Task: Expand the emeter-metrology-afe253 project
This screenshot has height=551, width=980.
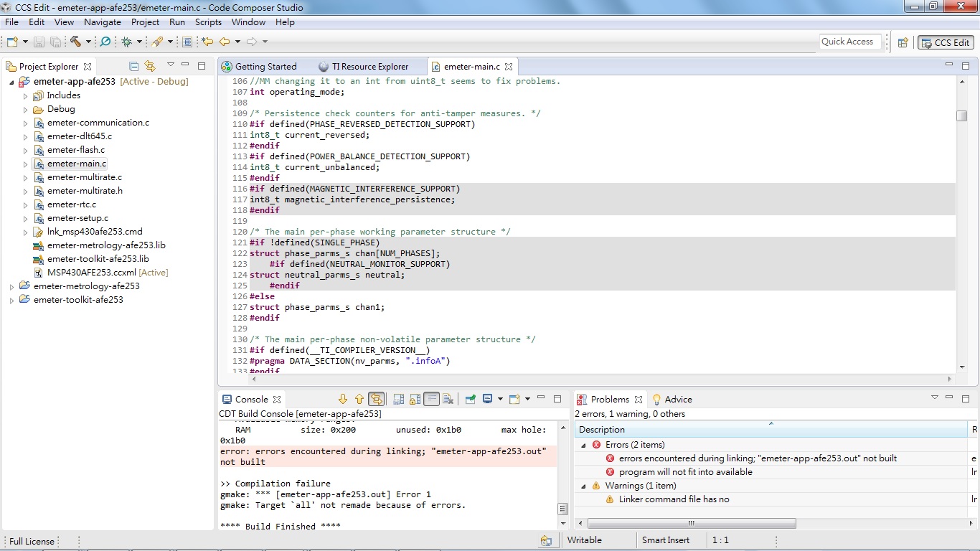Action: tap(11, 287)
